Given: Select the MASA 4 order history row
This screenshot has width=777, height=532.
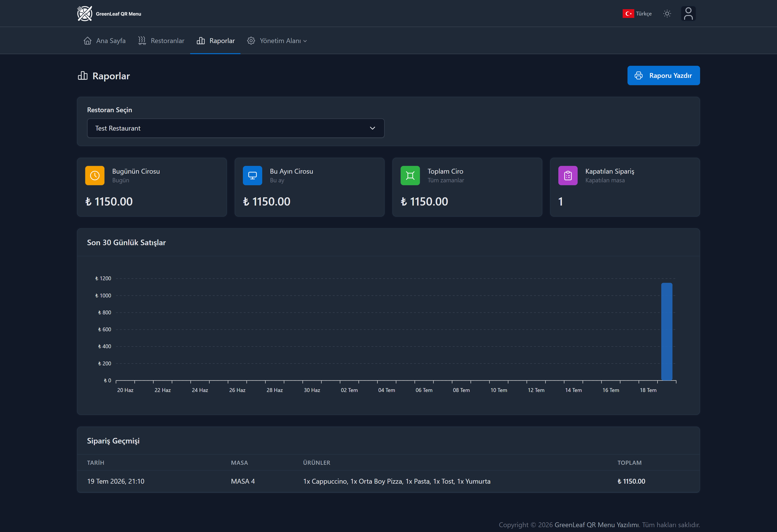Looking at the screenshot, I should pos(388,481).
